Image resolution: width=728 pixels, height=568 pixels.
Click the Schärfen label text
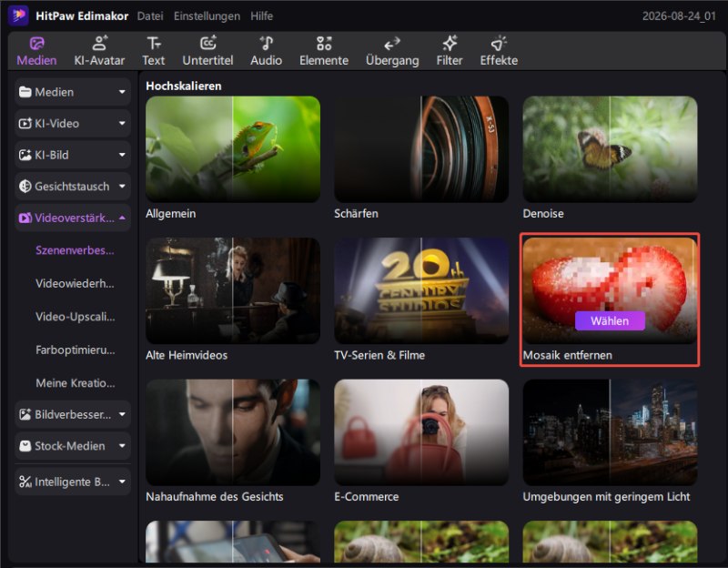click(356, 214)
